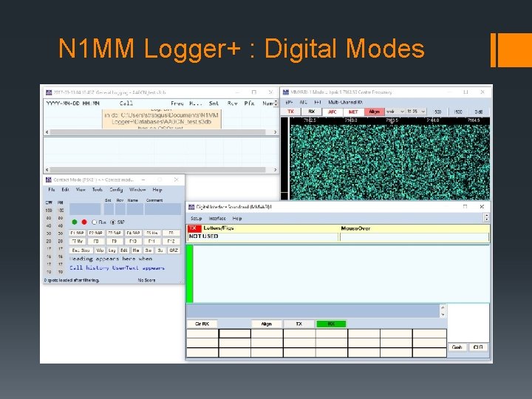Open the File menu in Entry window
Viewport: 532px width, 399px height.
52,190
